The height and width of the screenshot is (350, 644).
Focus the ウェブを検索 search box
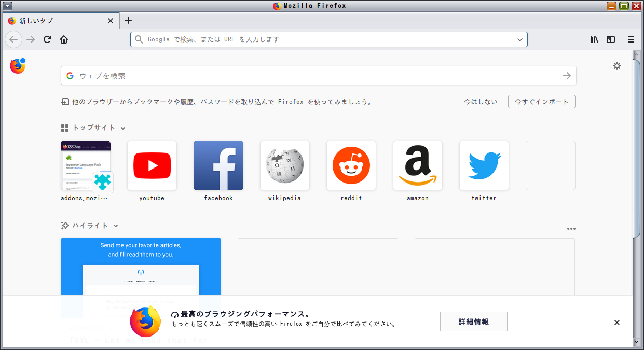(x=319, y=76)
